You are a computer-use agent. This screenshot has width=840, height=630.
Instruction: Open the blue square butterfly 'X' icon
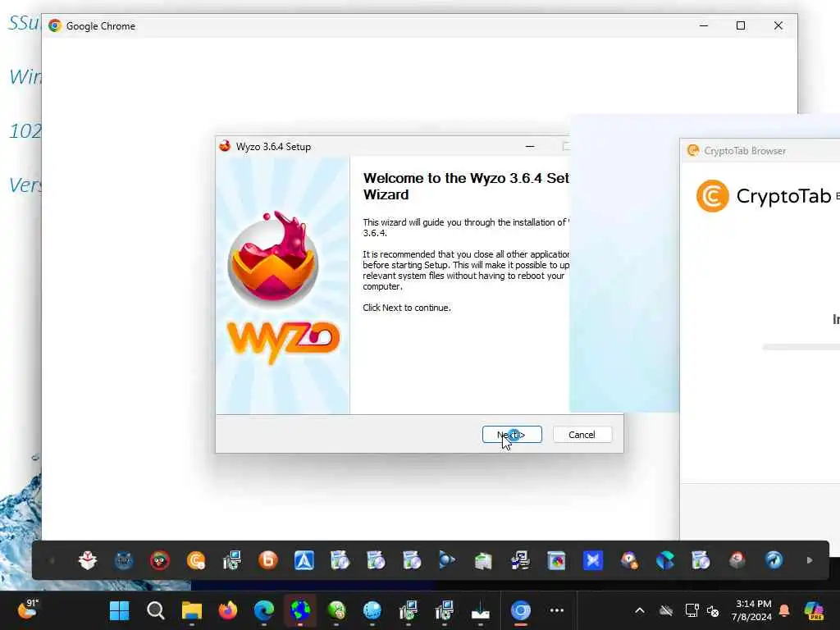(593, 560)
